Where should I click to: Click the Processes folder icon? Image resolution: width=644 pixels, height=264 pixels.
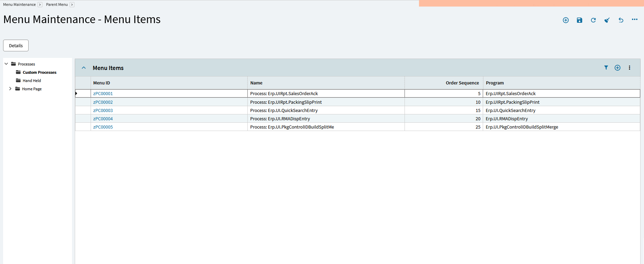tap(13, 64)
